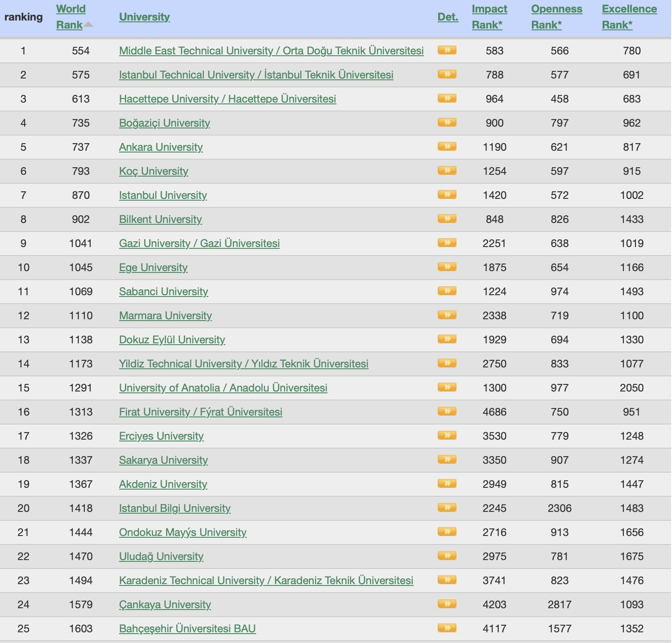Image resolution: width=672 pixels, height=643 pixels.
Task: Click details icon for Çankaya University
Action: click(x=447, y=604)
